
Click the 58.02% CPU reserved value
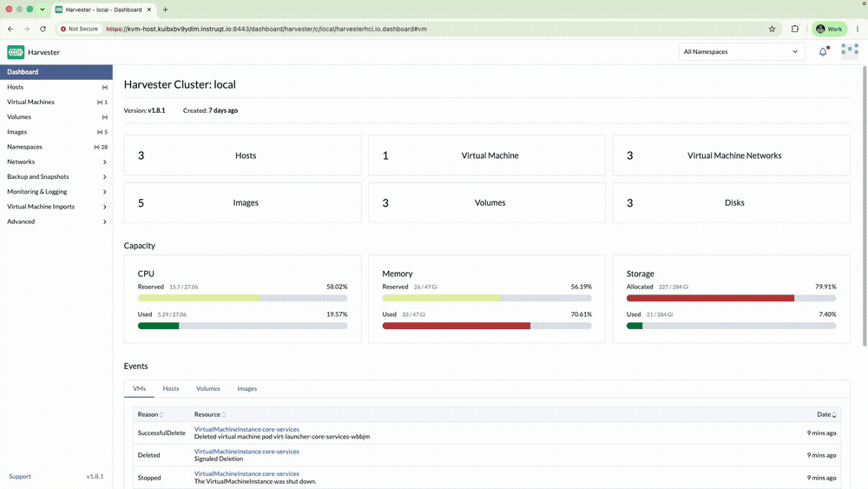337,287
